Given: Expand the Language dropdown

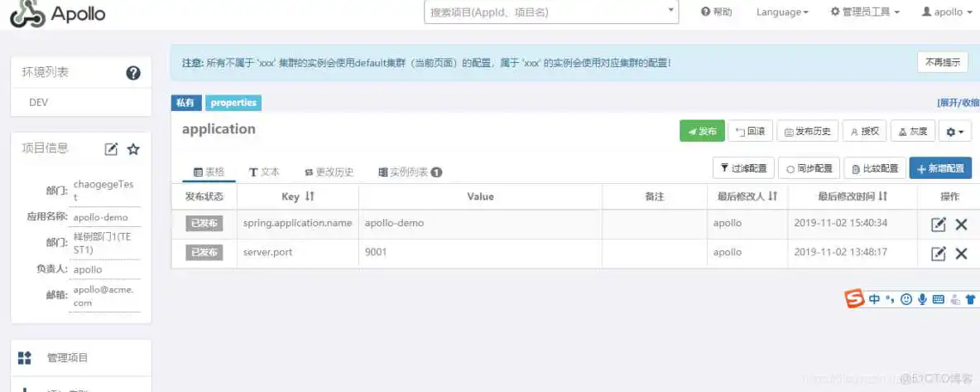Looking at the screenshot, I should [782, 12].
